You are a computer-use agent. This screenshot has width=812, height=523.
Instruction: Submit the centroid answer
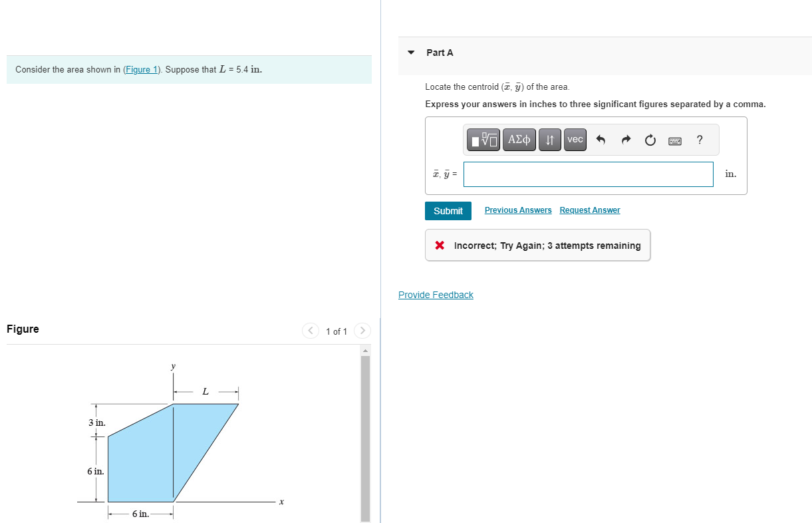click(x=448, y=210)
